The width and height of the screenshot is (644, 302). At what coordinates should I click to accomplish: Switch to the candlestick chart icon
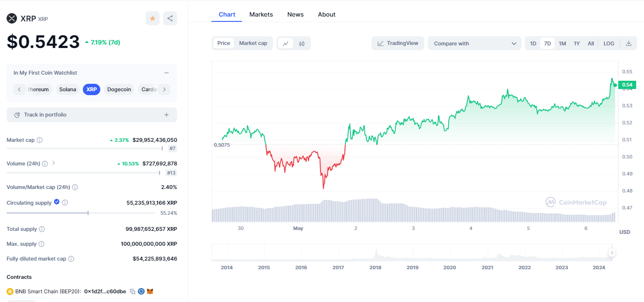point(302,43)
